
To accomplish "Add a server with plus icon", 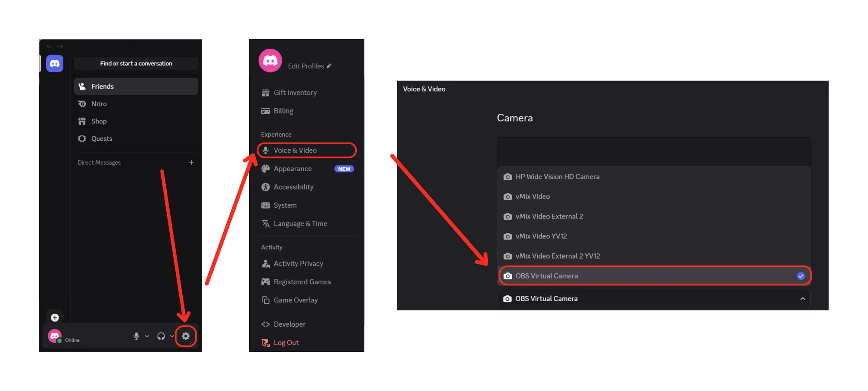I will (x=55, y=318).
